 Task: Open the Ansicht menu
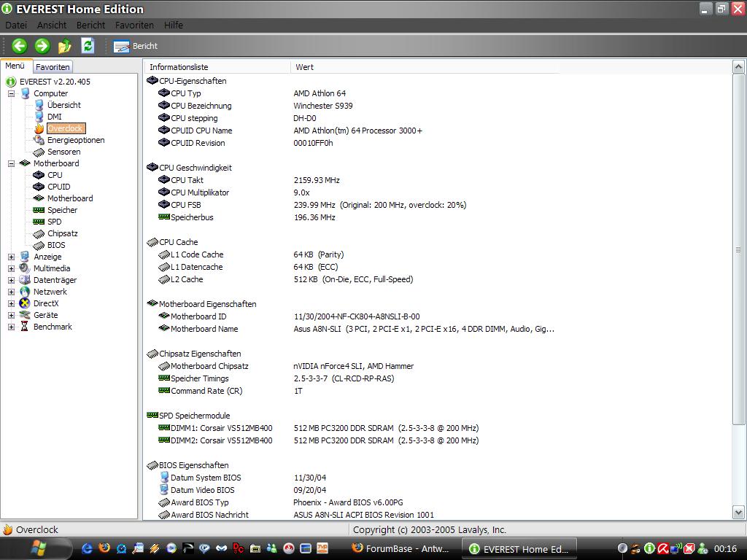tap(52, 25)
